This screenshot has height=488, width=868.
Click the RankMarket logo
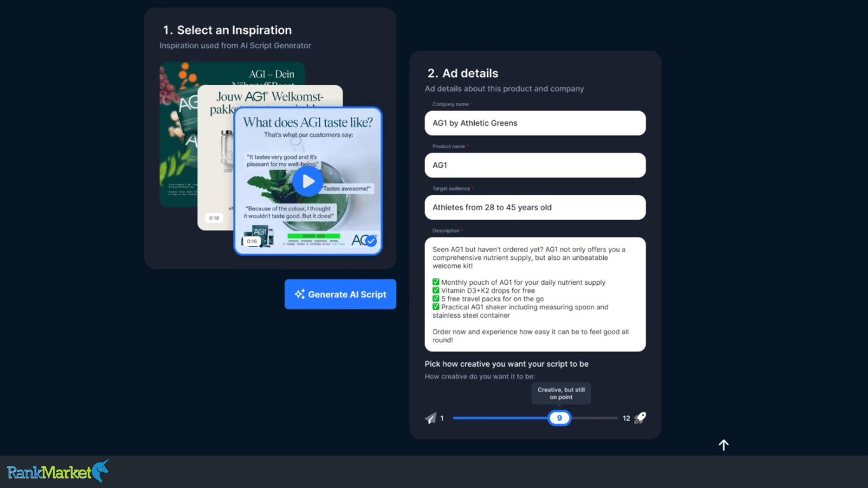click(58, 471)
